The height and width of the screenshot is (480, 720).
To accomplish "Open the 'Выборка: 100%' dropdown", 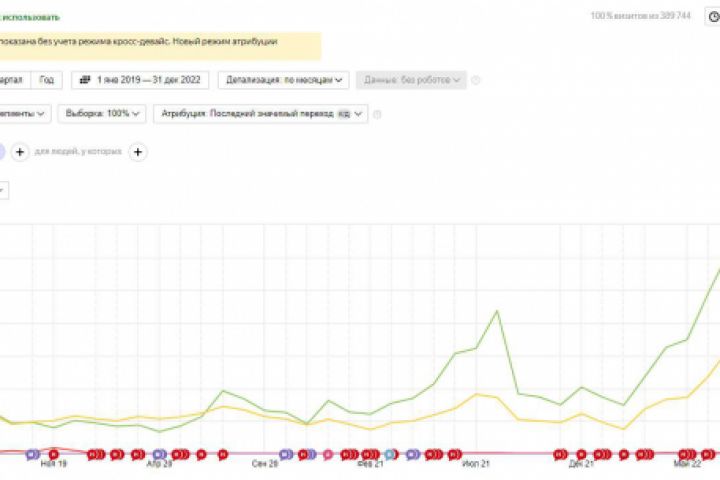I will [103, 114].
